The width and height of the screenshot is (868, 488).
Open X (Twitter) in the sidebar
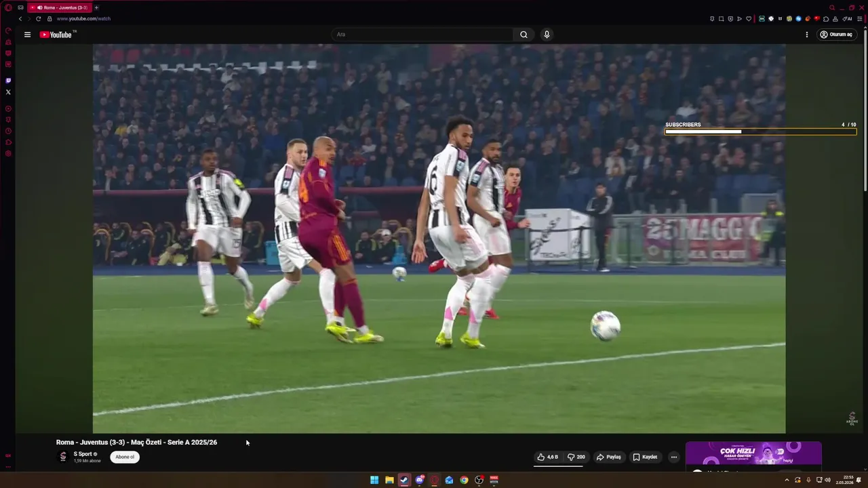click(8, 91)
